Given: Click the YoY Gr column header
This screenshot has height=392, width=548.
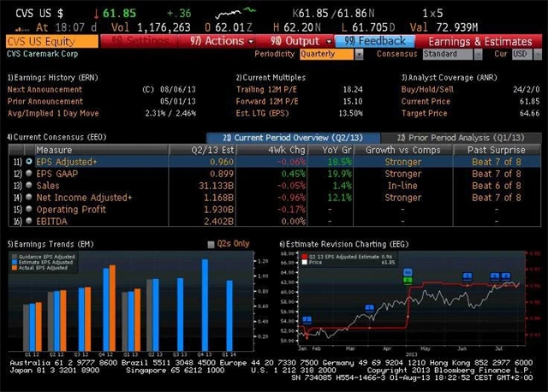Looking at the screenshot, I should pyautogui.click(x=331, y=150).
